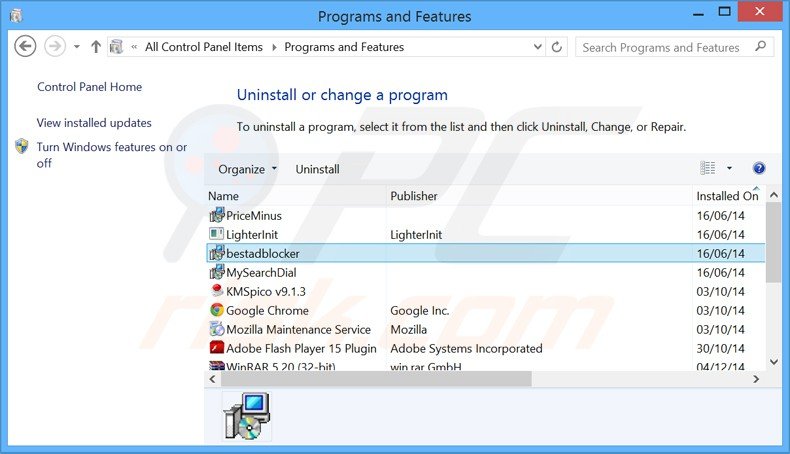Open Help with the question mark icon
This screenshot has height=454, width=790.
pos(759,168)
